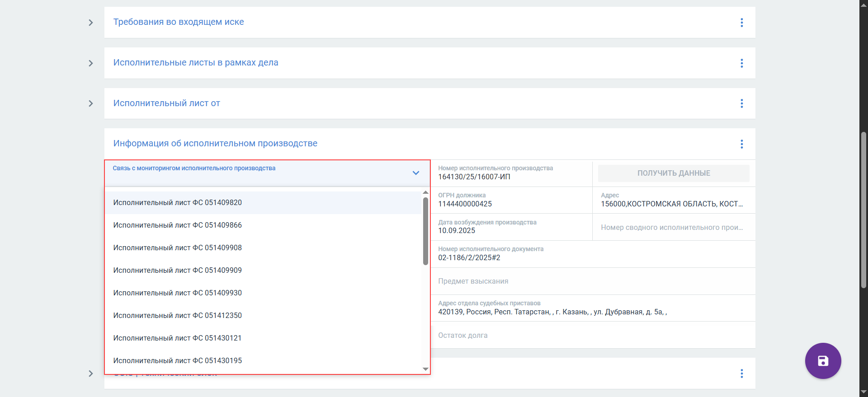This screenshot has width=868, height=397.
Task: Click the dropdown list scrollbar down arrow
Action: point(425,369)
